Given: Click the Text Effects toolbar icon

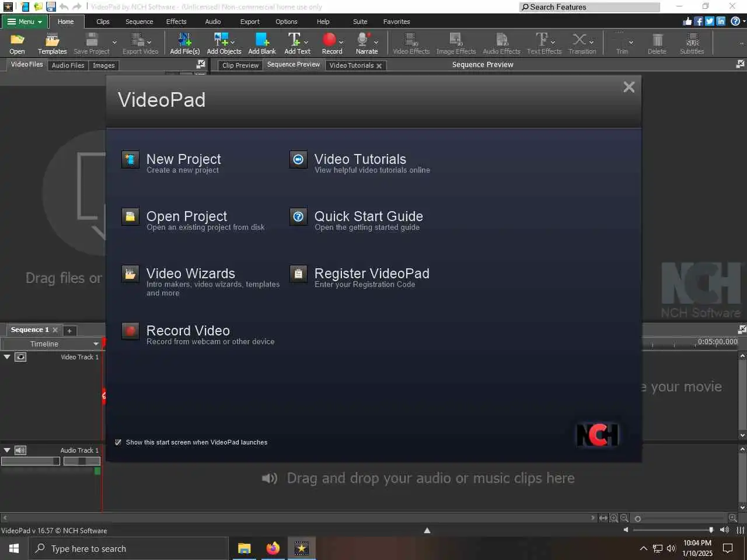Looking at the screenshot, I should 542,40.
